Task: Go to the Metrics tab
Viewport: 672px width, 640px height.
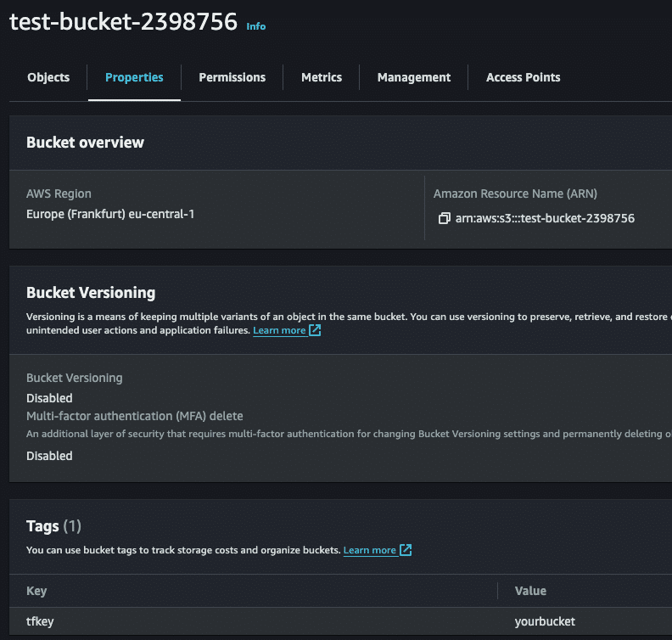Action: [x=322, y=77]
